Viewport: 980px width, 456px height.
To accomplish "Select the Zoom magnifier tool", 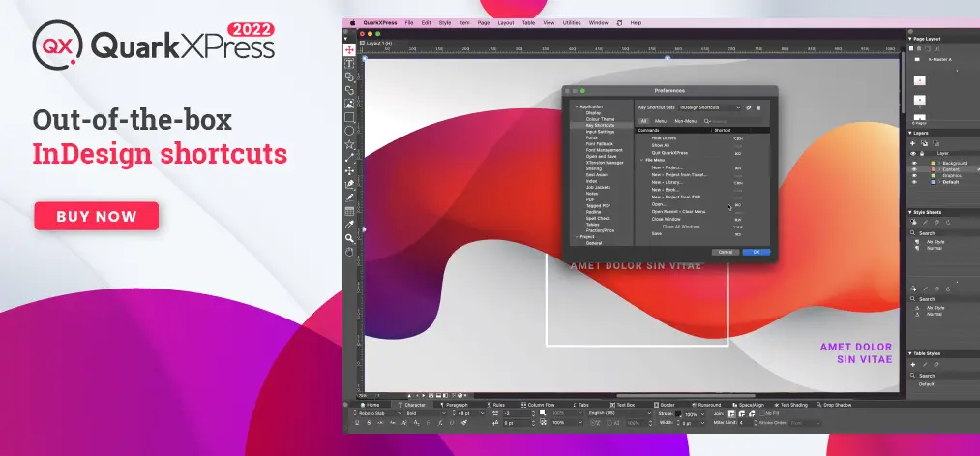I will (349, 238).
